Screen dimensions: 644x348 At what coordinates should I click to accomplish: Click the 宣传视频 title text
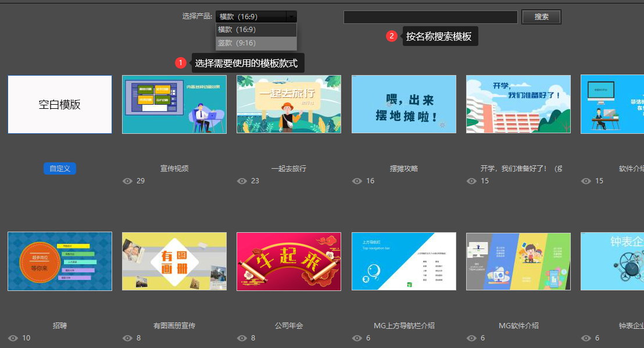174,169
